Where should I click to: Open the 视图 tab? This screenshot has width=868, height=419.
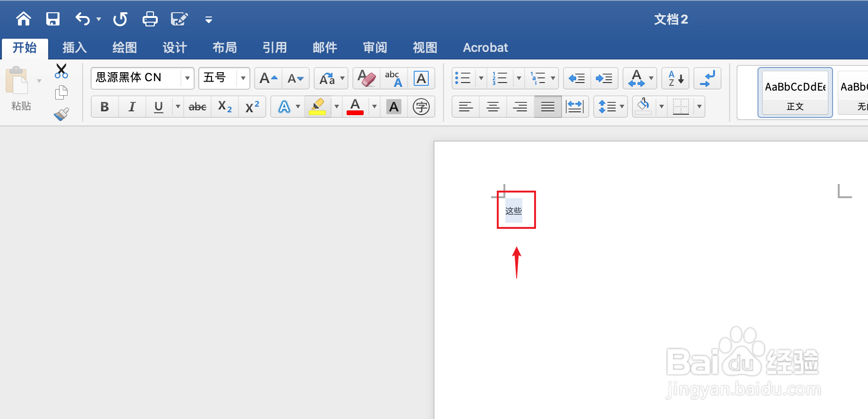pos(425,48)
